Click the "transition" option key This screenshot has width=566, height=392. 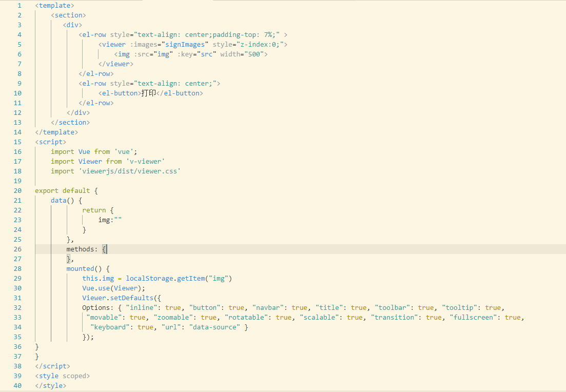coord(394,317)
